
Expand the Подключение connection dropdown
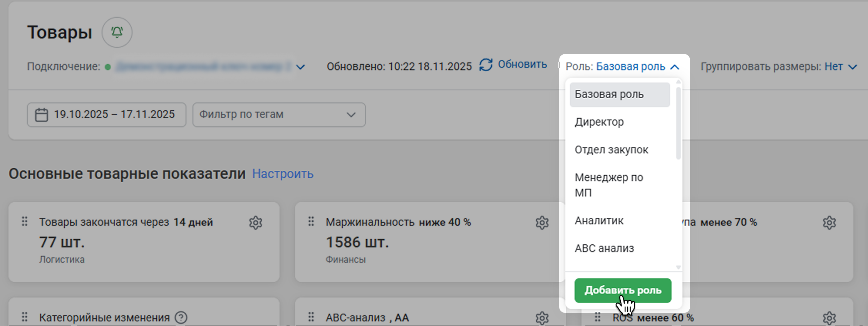pyautogui.click(x=300, y=67)
